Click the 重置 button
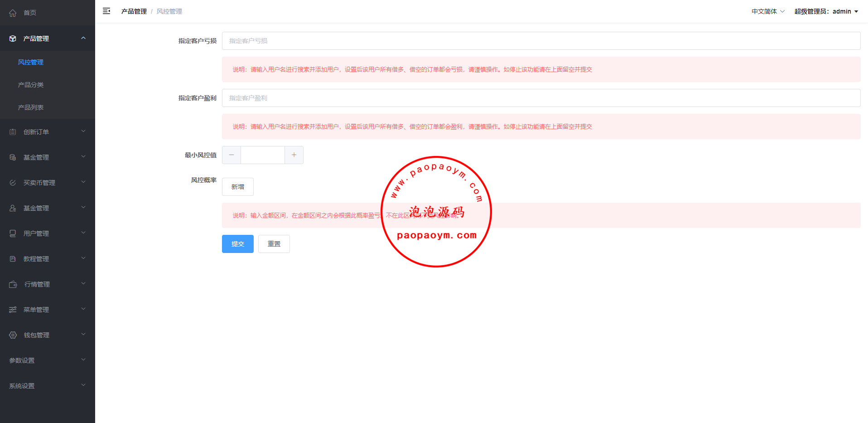868x423 pixels. click(274, 244)
